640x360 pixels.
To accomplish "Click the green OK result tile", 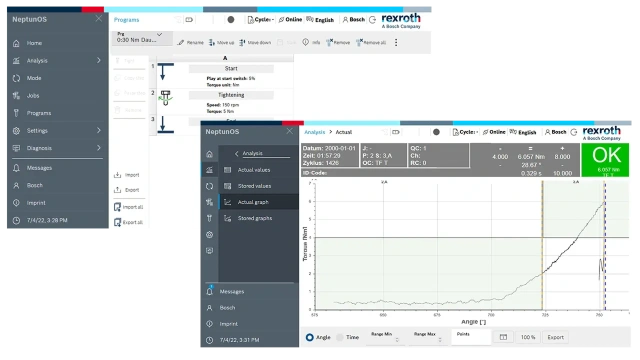I will coord(605,160).
